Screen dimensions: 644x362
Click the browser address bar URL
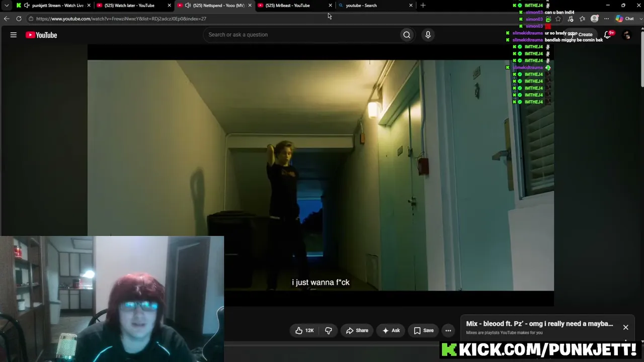[121, 19]
